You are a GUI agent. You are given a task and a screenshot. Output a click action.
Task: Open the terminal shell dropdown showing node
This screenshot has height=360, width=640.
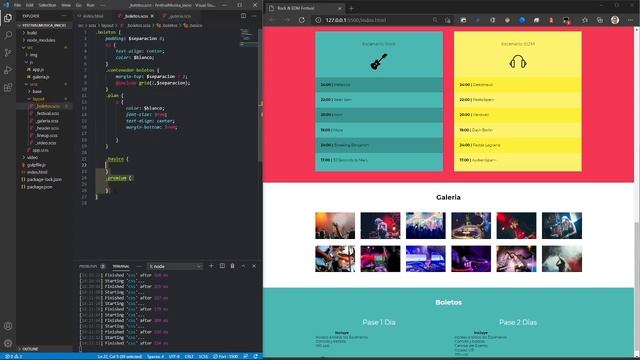click(175, 266)
